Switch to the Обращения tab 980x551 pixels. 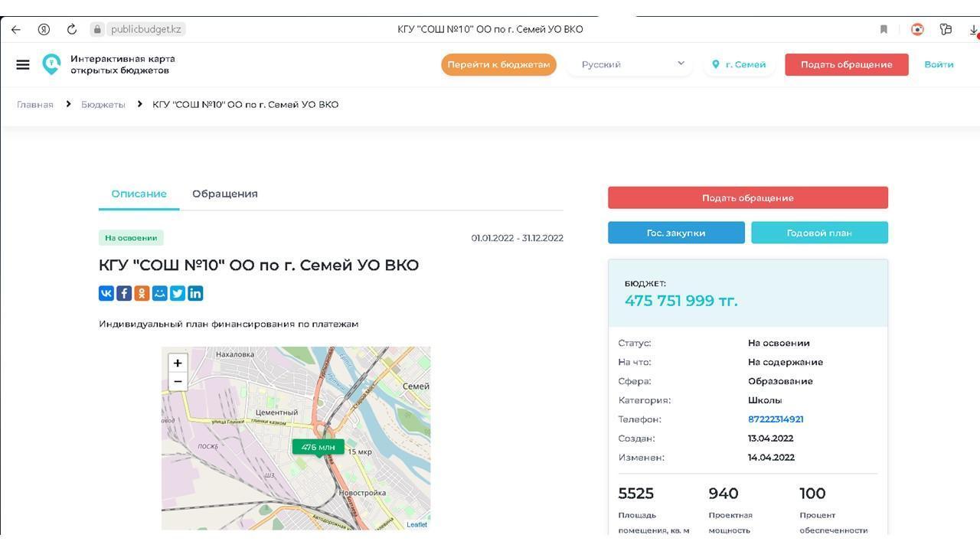pyautogui.click(x=225, y=194)
